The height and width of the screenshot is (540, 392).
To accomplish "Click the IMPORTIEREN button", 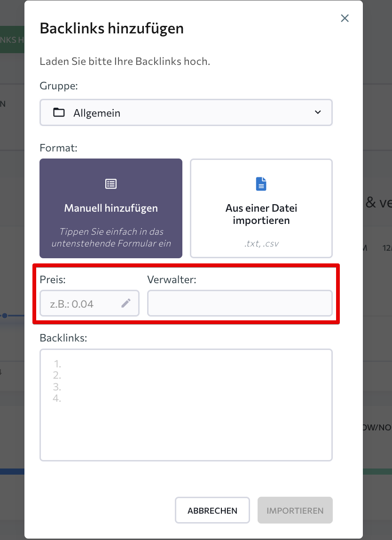I will click(295, 510).
